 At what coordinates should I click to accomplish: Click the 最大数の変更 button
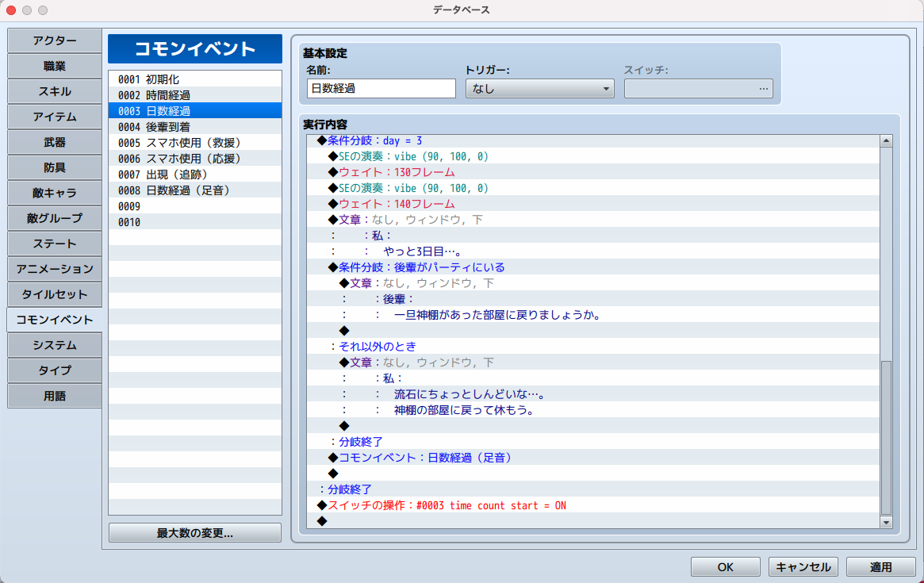(x=195, y=533)
